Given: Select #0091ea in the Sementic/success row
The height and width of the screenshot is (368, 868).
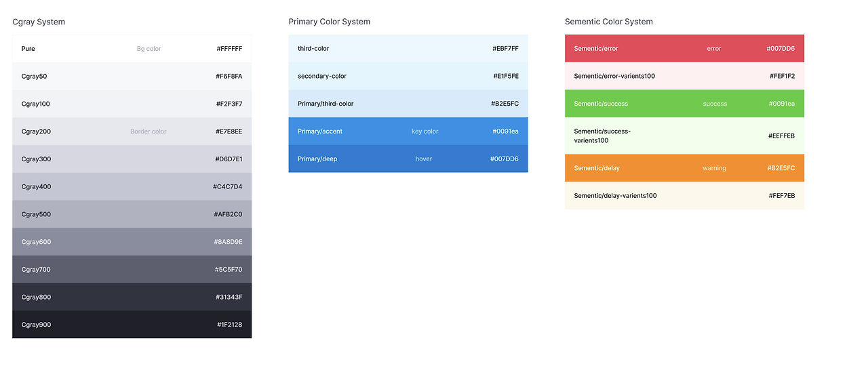Looking at the screenshot, I should coord(781,104).
